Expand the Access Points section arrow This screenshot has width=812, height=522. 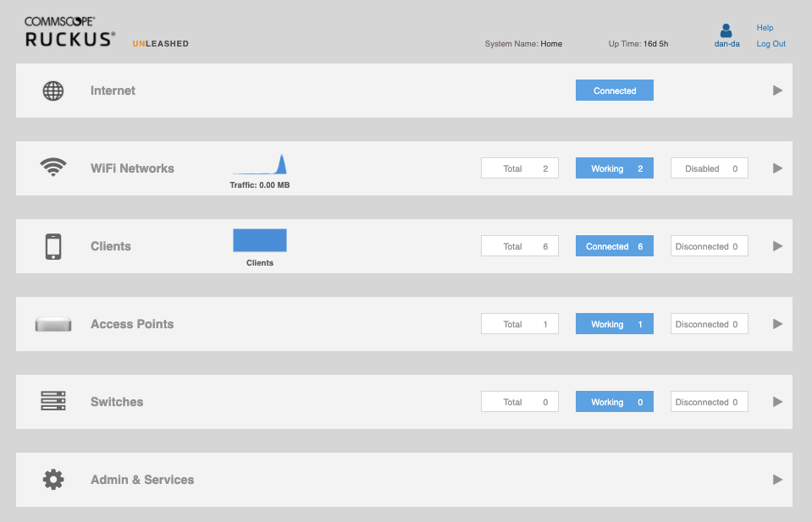(777, 324)
